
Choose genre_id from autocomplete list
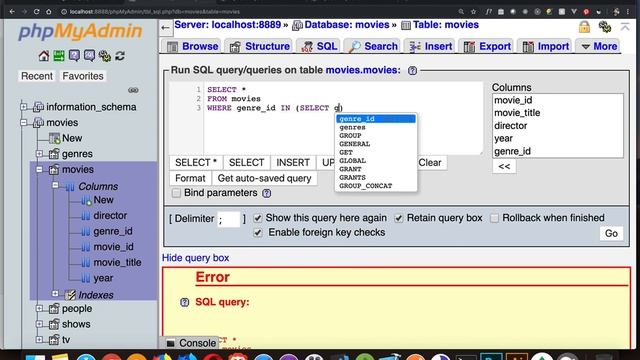coord(376,119)
